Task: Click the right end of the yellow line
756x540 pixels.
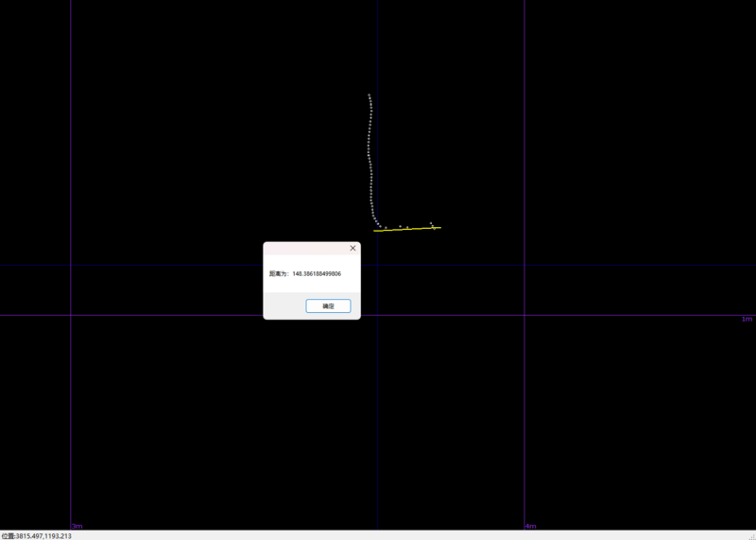Action: pyautogui.click(x=439, y=228)
